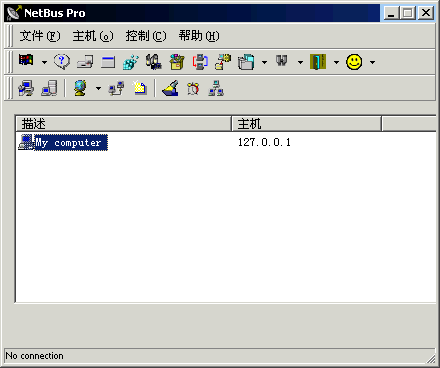This screenshot has width=440, height=368.
Task: Click the flashlight find icon
Action: pyautogui.click(x=170, y=88)
